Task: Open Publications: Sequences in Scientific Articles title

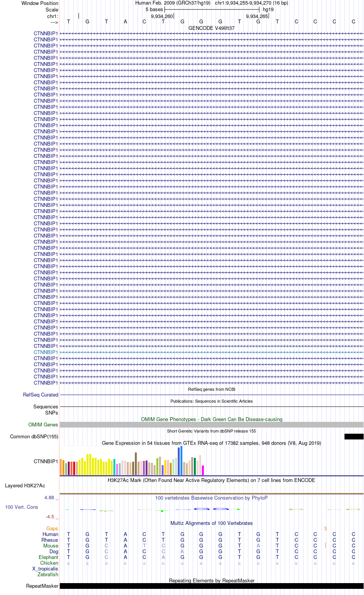Action: (212, 401)
